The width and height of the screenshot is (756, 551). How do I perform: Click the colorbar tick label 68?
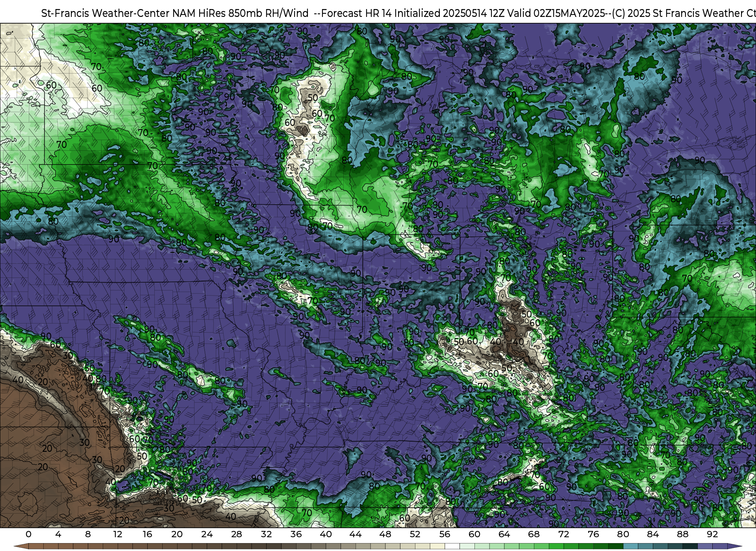click(534, 534)
